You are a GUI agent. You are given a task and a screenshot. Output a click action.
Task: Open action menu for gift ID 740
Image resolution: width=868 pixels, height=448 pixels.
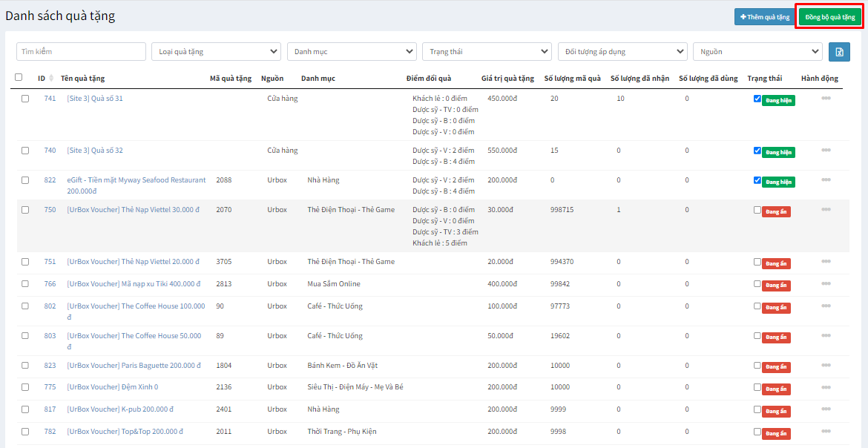pos(826,151)
